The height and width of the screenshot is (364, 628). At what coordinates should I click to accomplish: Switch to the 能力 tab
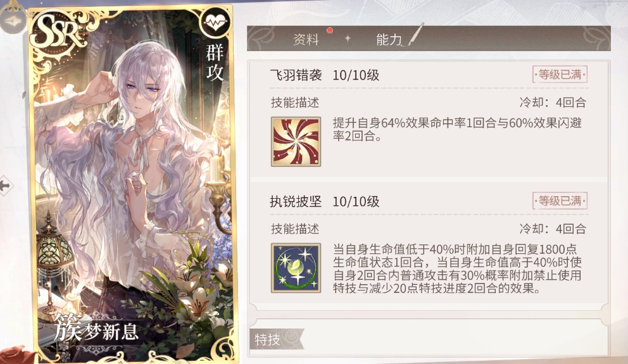tap(389, 39)
